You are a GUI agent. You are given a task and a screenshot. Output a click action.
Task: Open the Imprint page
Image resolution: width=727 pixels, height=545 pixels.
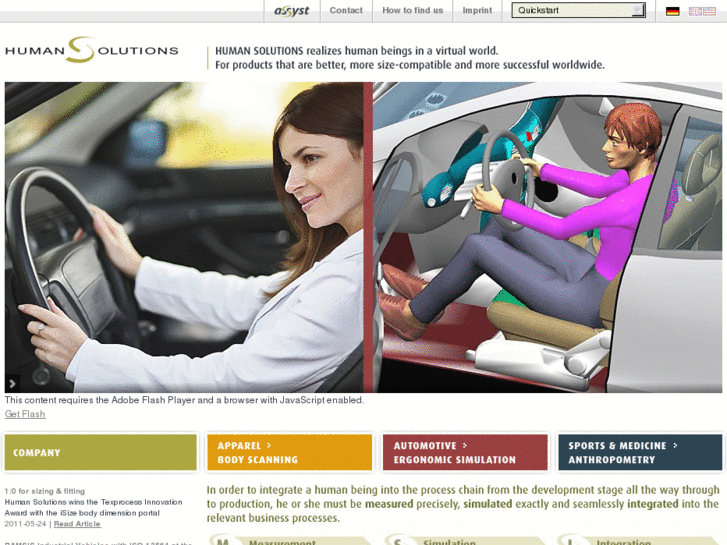click(x=477, y=10)
